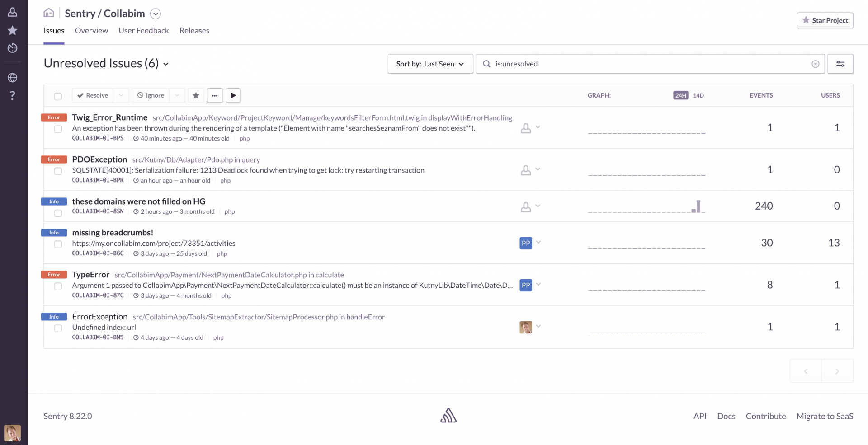
Task: Open the Releases tab
Action: coord(194,31)
